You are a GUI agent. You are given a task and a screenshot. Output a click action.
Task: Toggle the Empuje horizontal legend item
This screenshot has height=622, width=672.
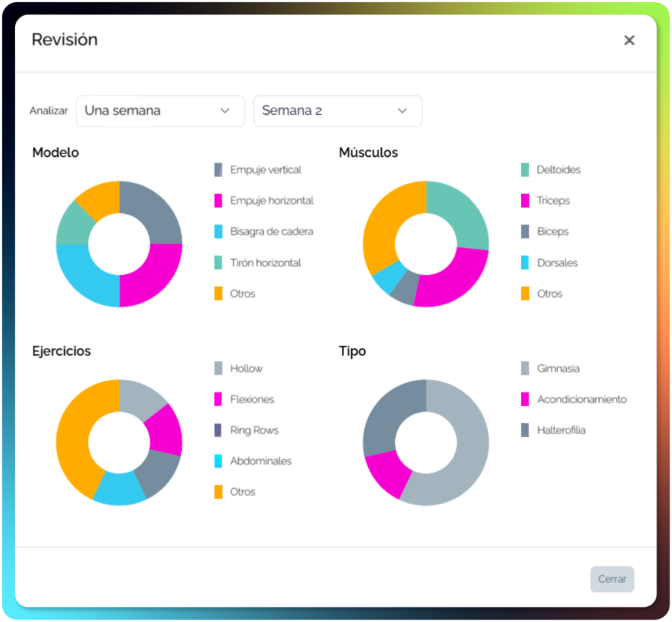264,201
